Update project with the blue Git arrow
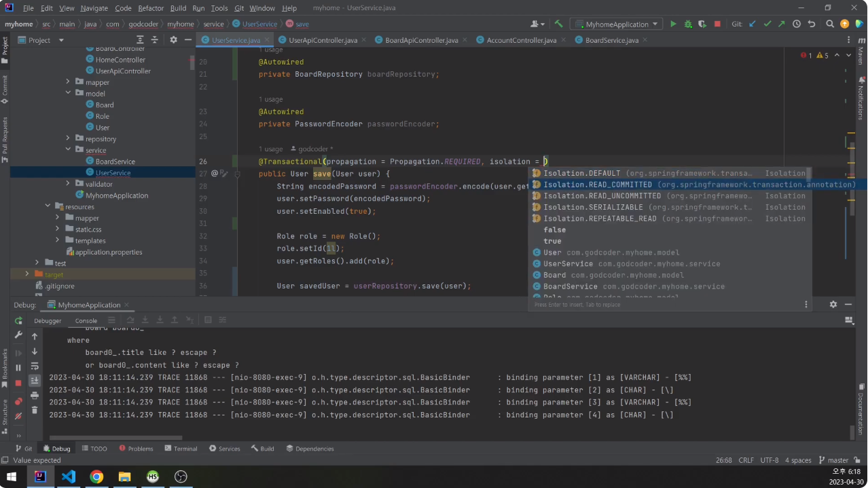The height and width of the screenshot is (488, 868). pyautogui.click(x=752, y=24)
